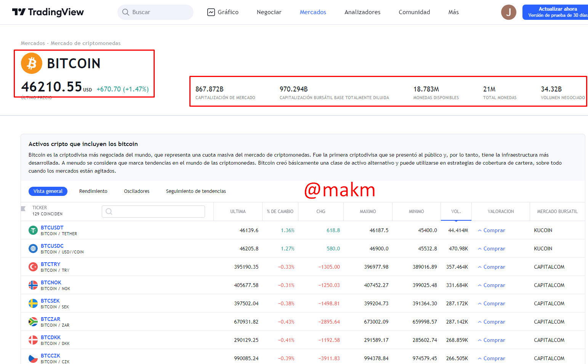Screen dimensions: 588x364
Task: Click KUCOIN exchange in BTCUSDT row
Action: 543,230
